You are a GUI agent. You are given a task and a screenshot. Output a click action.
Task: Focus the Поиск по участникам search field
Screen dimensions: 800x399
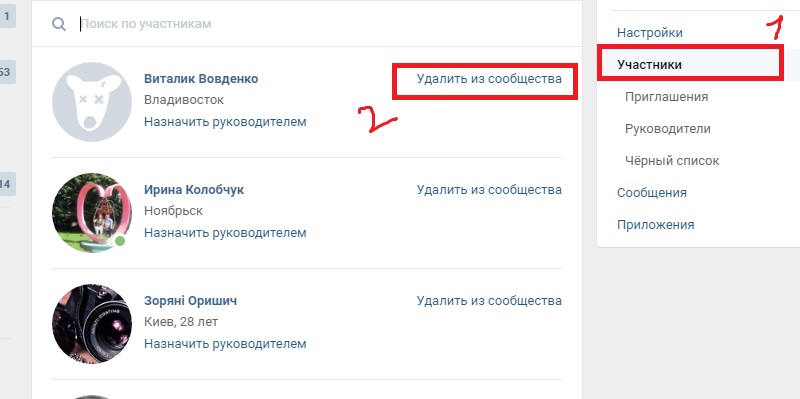(x=327, y=24)
